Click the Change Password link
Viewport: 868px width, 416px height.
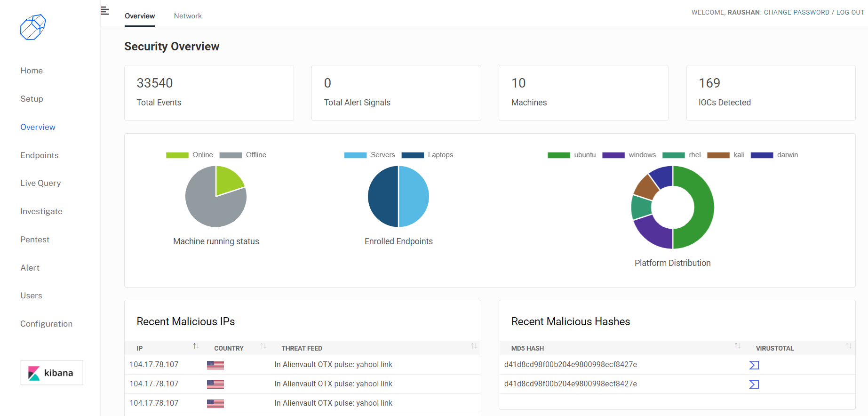pos(796,12)
